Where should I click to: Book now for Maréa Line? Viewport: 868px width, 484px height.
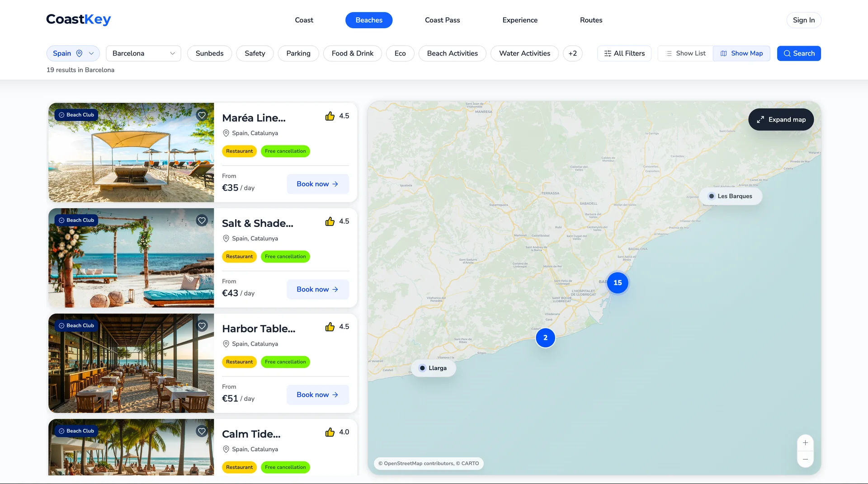tap(318, 184)
